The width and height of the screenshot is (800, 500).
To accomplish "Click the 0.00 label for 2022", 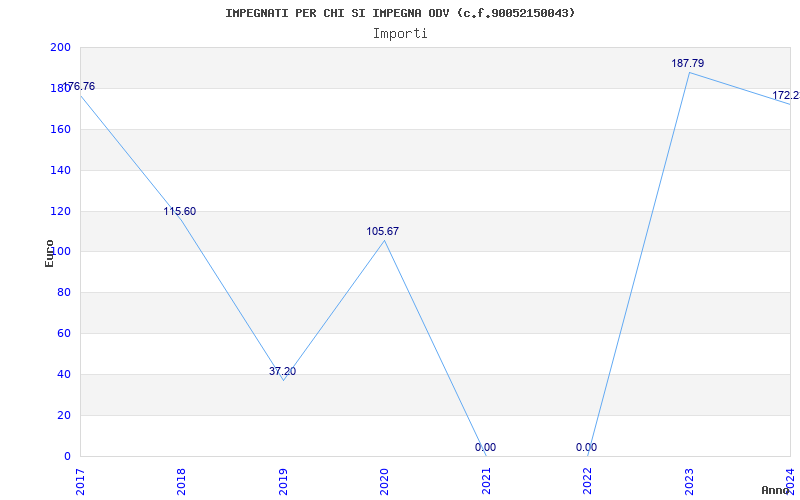I will coord(586,447).
